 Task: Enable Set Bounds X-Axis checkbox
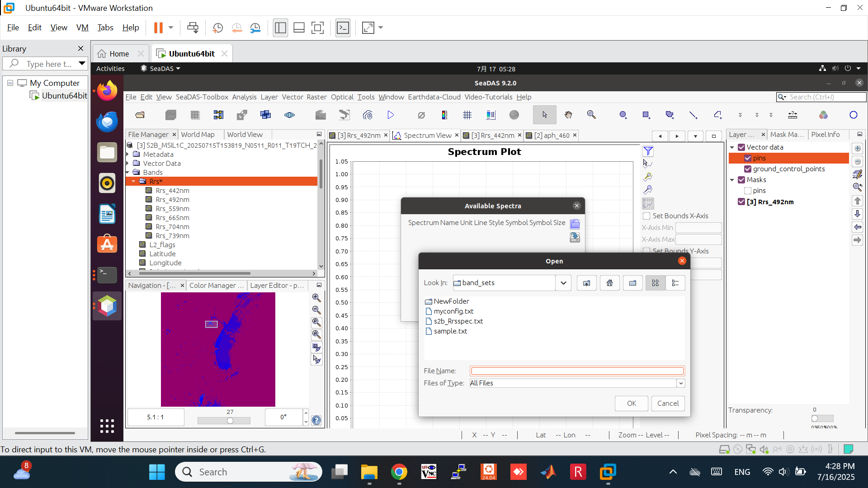(x=646, y=216)
